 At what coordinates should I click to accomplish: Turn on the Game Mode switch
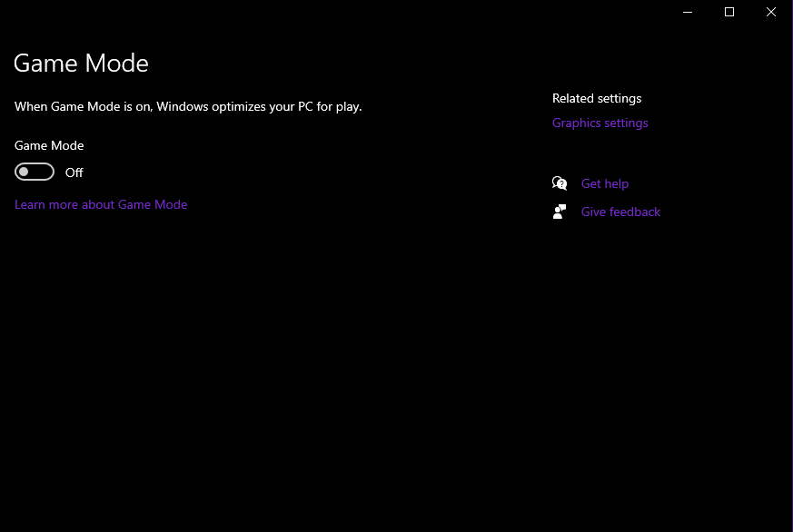pos(35,172)
